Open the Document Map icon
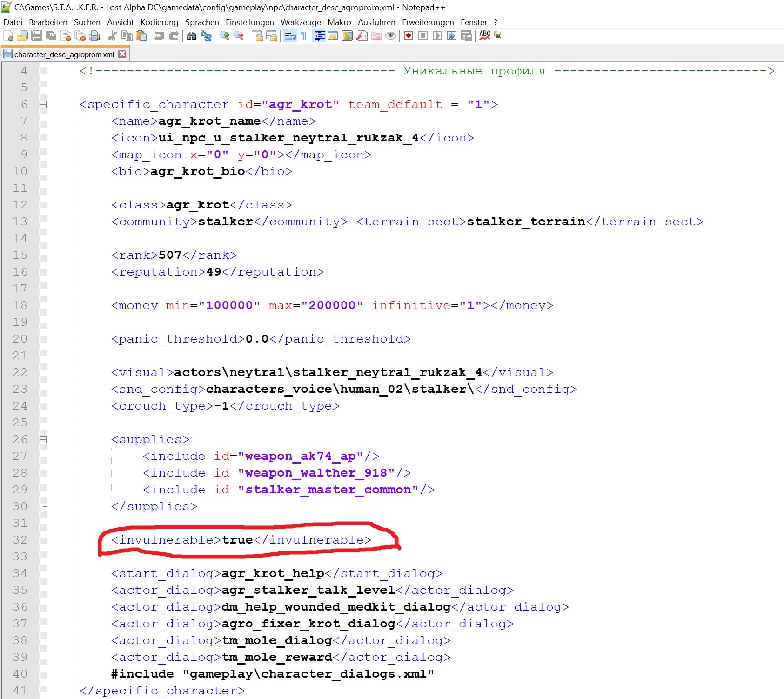 pos(348,36)
